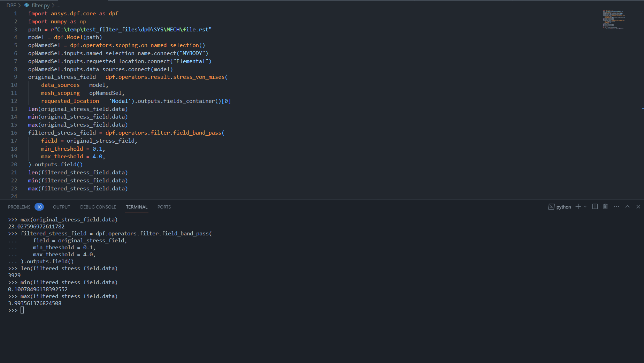Click the path string with file.rst
The width and height of the screenshot is (644, 363).
tap(131, 30)
